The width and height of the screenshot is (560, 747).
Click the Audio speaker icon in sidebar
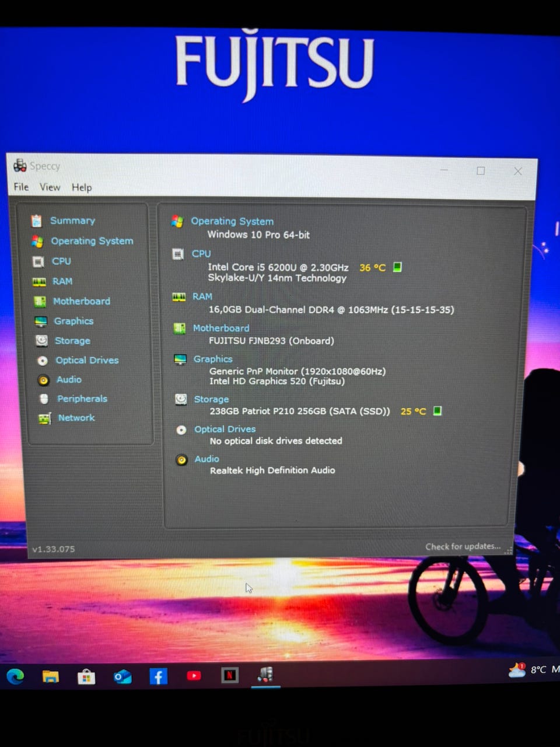point(43,380)
